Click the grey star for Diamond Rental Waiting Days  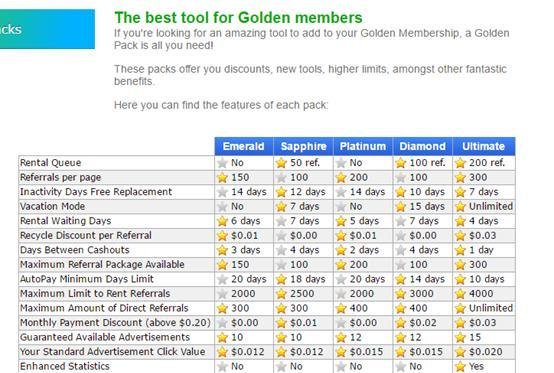tap(401, 221)
